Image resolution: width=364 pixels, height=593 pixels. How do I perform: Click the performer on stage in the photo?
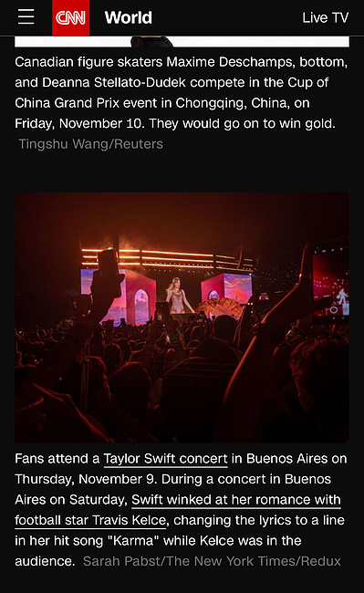pos(177,296)
